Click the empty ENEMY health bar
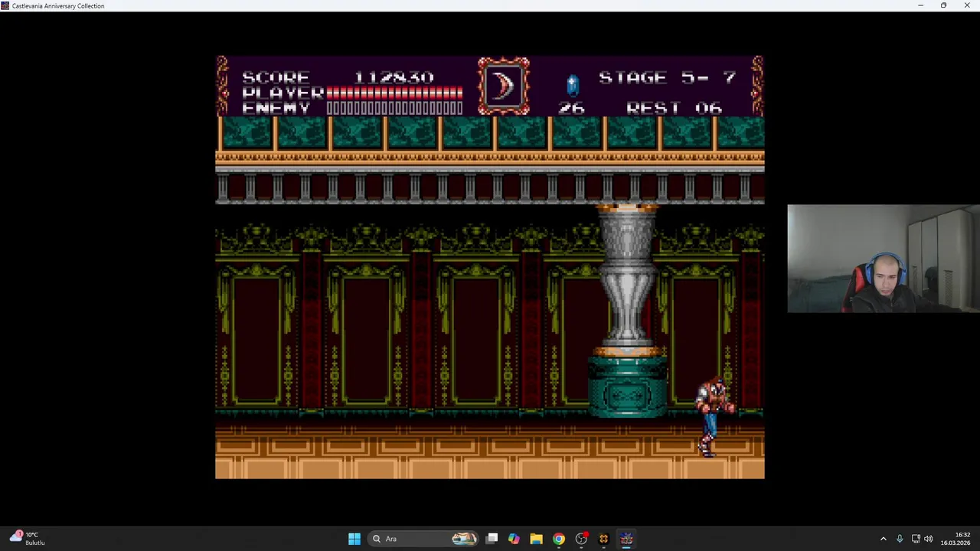 click(394, 108)
